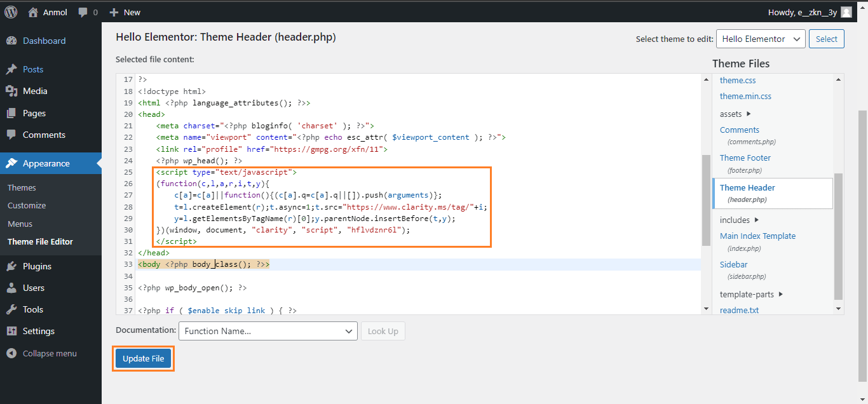
Task: Click the user avatar next to Howdy
Action: [846, 11]
